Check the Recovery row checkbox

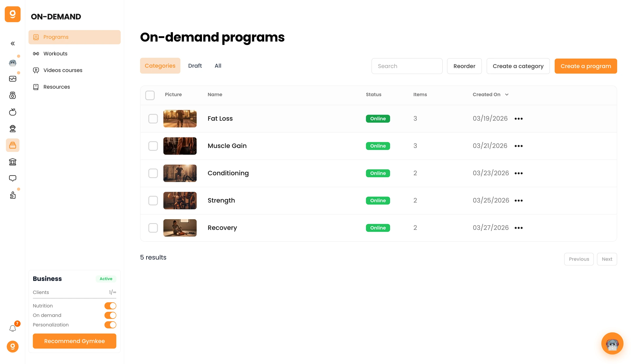153,228
